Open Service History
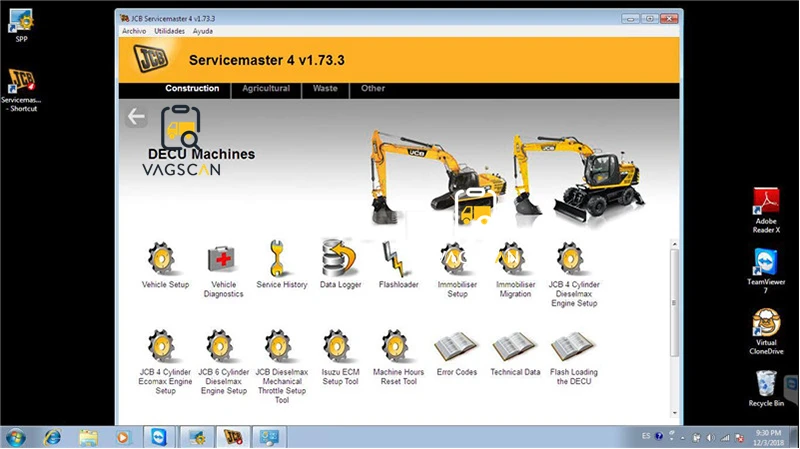Image resolution: width=800 pixels, height=449 pixels. click(x=282, y=265)
